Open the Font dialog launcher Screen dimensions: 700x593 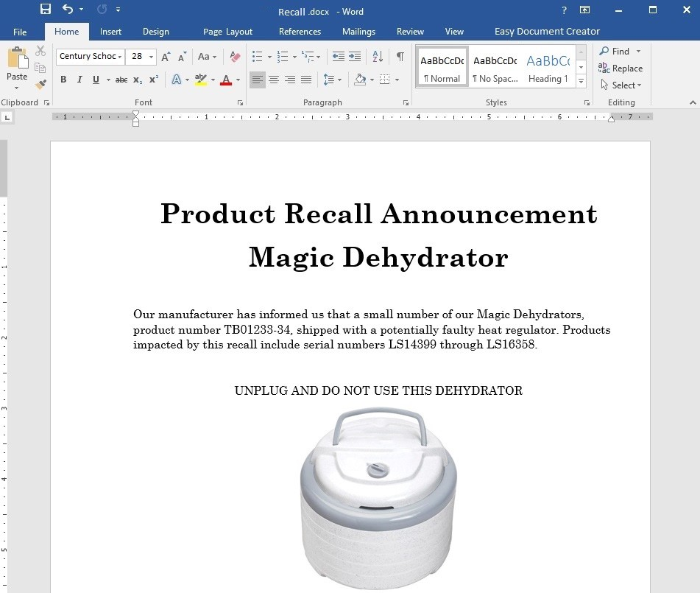(x=240, y=103)
